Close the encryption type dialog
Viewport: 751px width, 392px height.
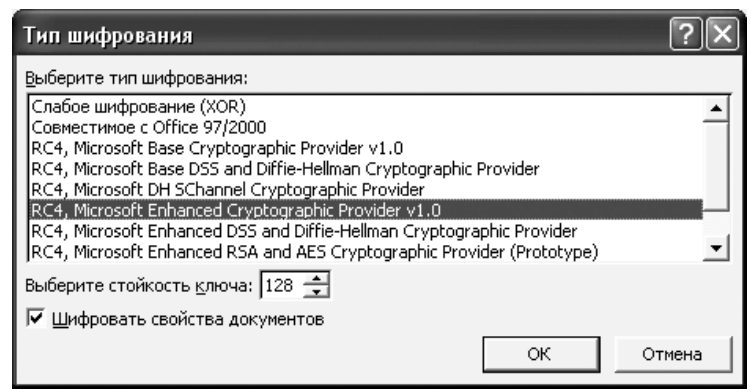pyautogui.click(x=722, y=35)
